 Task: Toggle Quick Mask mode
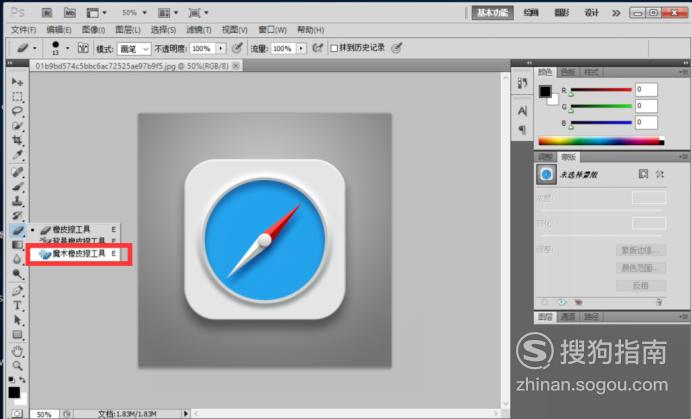pyautogui.click(x=17, y=414)
